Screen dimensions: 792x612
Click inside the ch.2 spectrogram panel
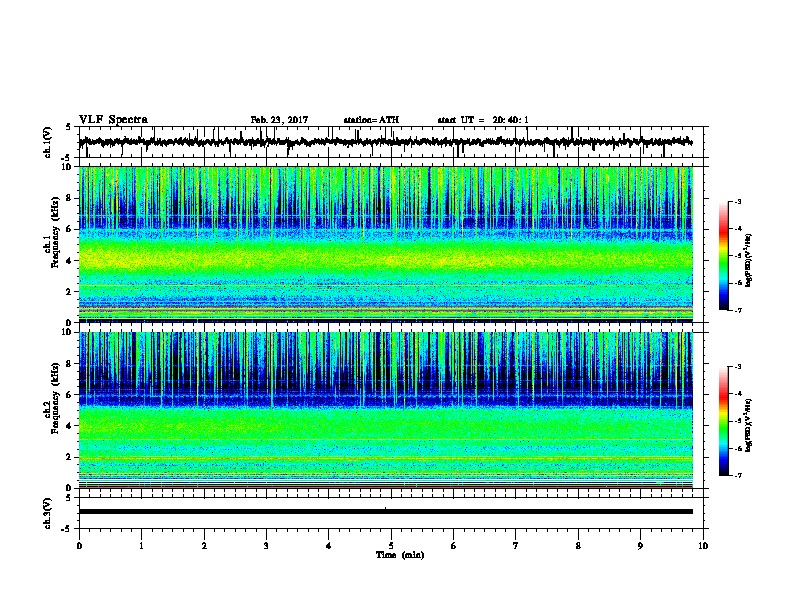pyautogui.click(x=386, y=410)
